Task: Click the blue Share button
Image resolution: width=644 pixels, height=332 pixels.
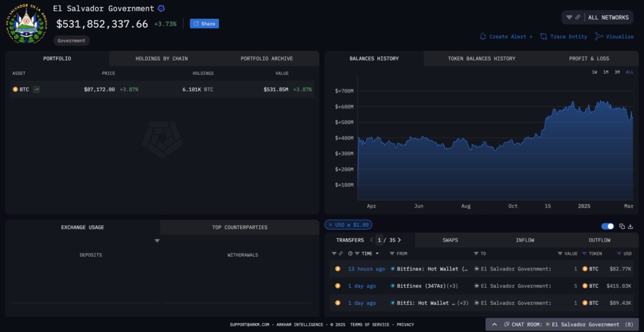Action: pyautogui.click(x=204, y=23)
